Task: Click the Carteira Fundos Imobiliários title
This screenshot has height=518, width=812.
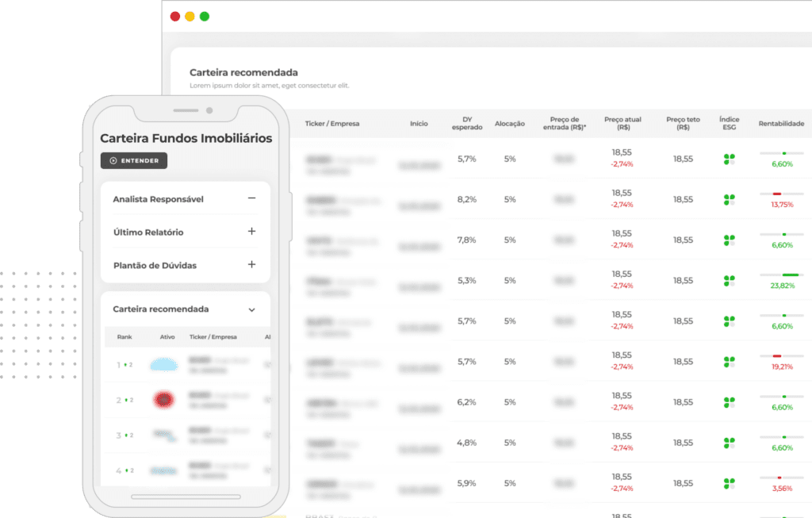Action: point(186,138)
